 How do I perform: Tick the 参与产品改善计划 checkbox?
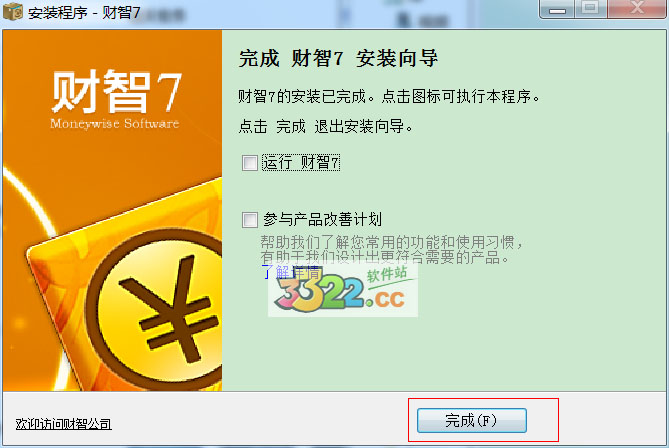click(x=250, y=220)
